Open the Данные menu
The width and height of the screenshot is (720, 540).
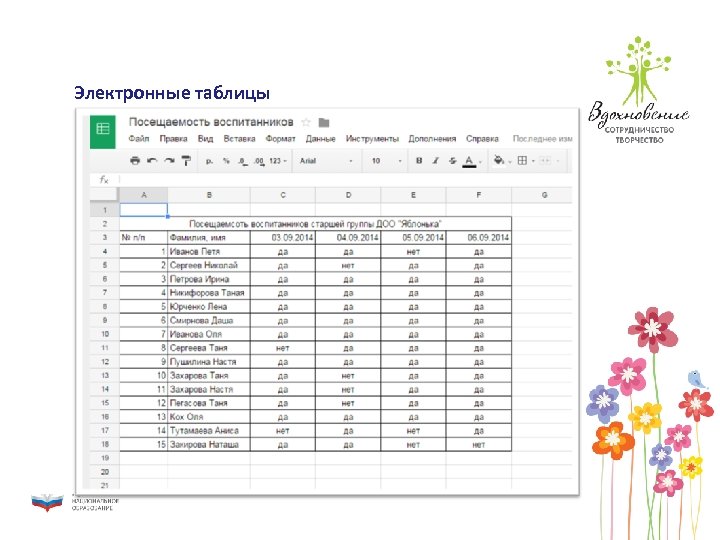(321, 139)
